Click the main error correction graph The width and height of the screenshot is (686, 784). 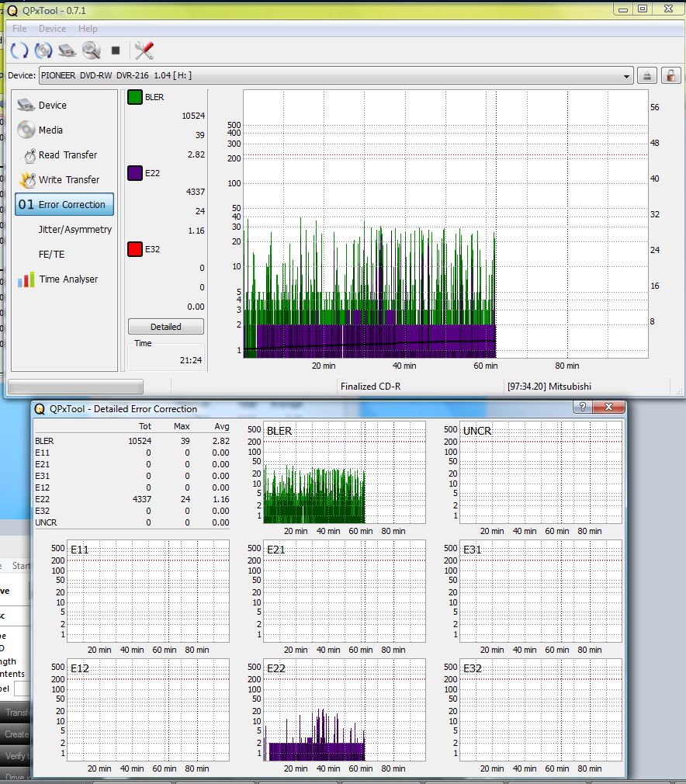445,224
